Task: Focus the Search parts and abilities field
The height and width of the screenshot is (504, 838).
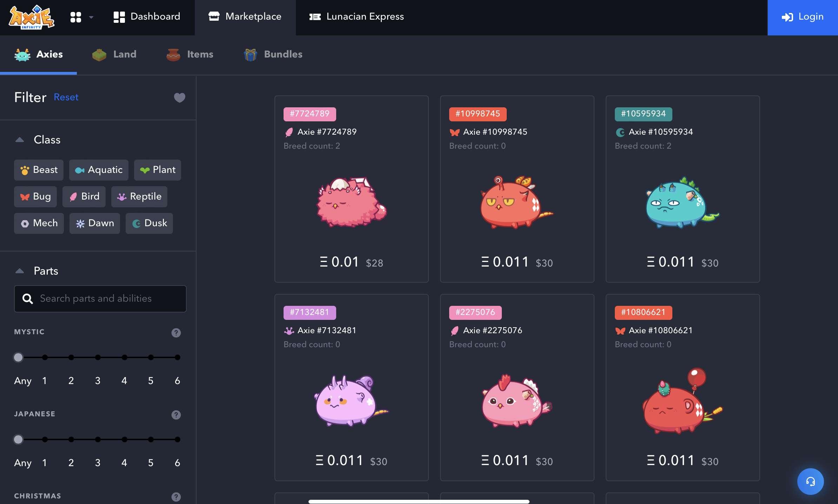Action: tap(100, 298)
